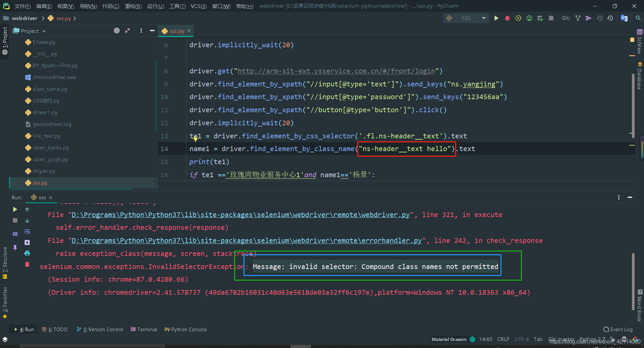Open the Terminal tool tab
The width and height of the screenshot is (644, 348).
pyautogui.click(x=144, y=329)
